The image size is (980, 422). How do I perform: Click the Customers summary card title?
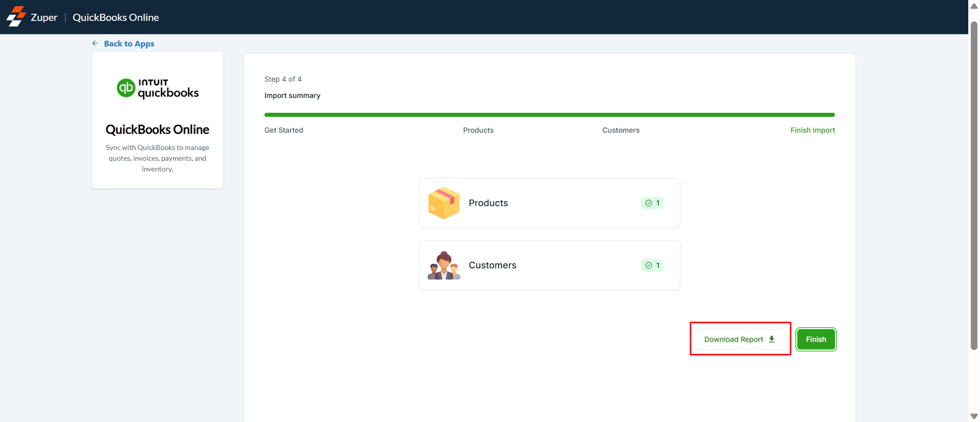click(493, 265)
